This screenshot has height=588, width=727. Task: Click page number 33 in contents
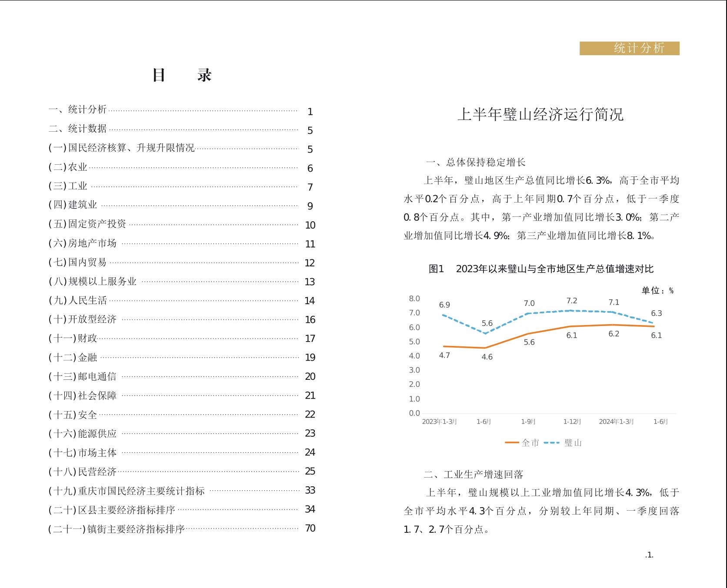tap(310, 490)
